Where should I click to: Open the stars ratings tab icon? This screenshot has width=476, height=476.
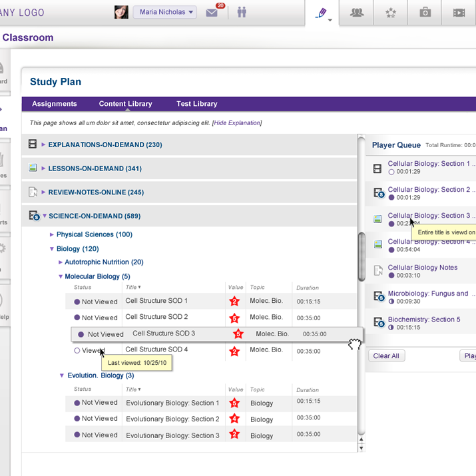(x=391, y=13)
